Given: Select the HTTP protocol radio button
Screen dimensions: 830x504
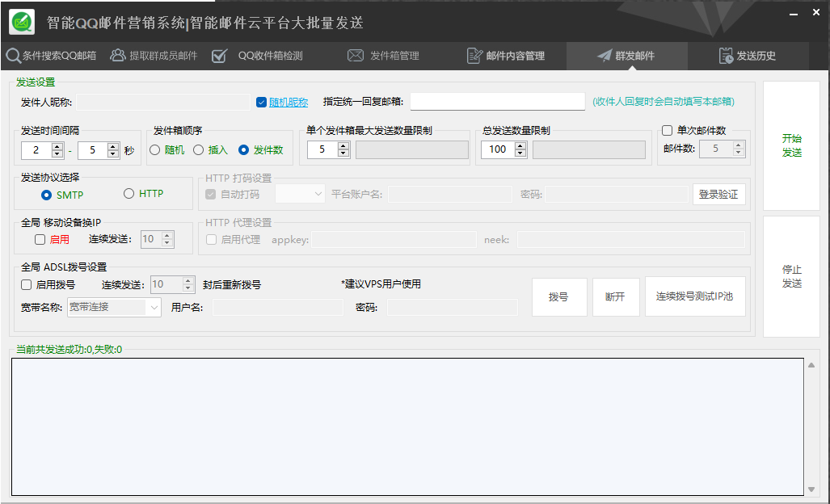Looking at the screenshot, I should [129, 194].
